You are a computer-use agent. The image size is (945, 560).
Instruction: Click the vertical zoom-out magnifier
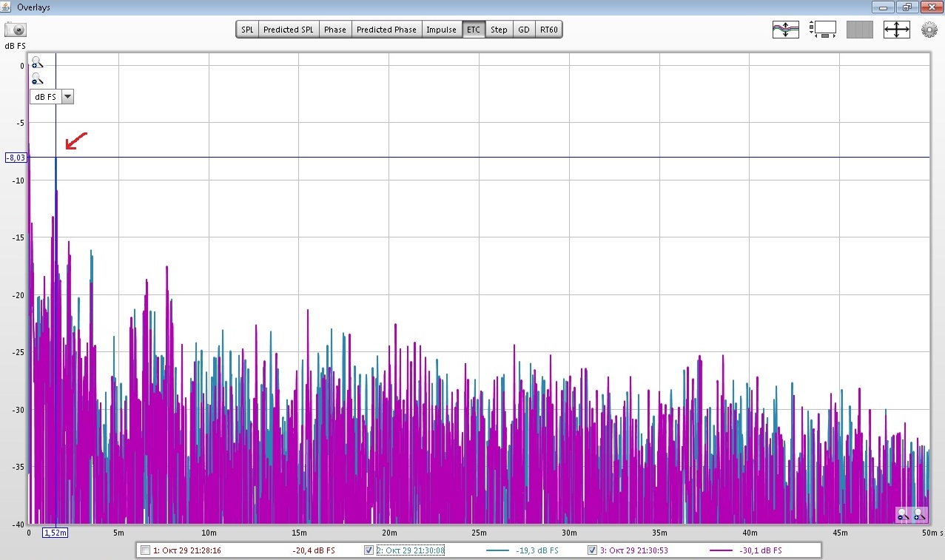[x=37, y=79]
